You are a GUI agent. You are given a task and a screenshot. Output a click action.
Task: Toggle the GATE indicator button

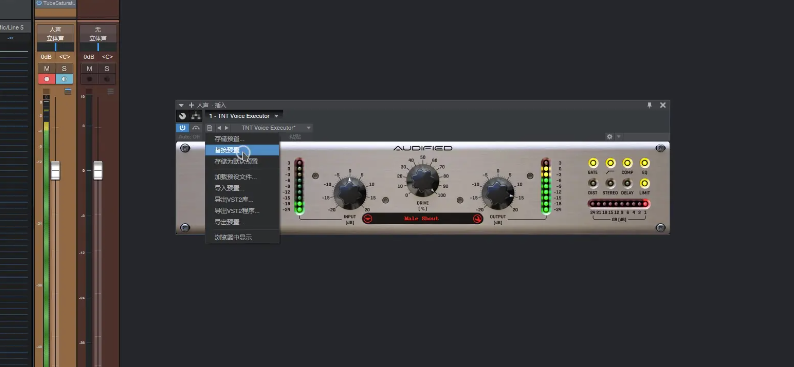coord(593,163)
